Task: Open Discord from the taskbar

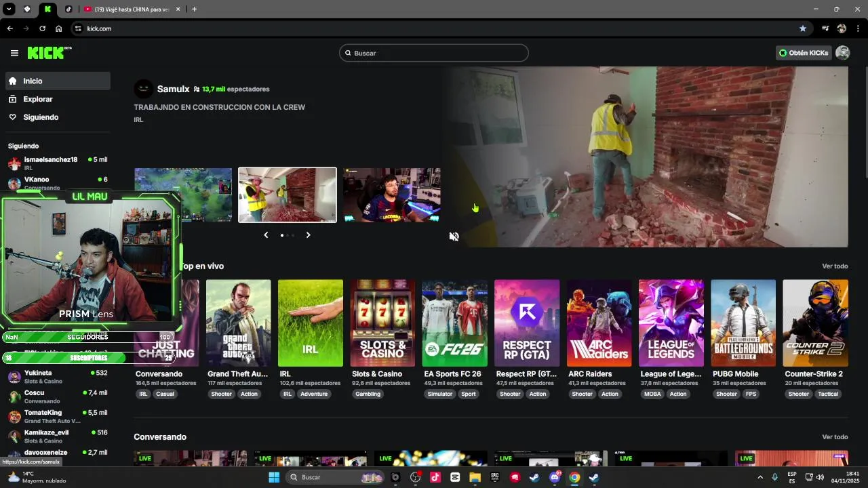Action: [x=555, y=477]
